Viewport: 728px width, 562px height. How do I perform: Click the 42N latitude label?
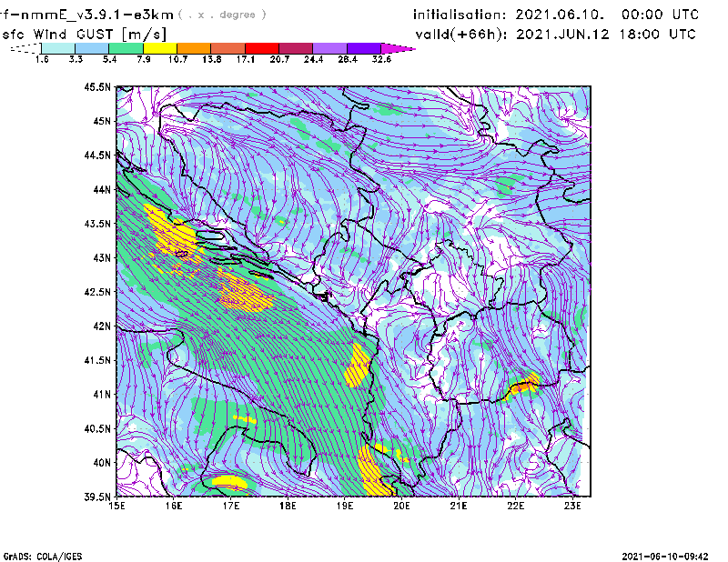[x=102, y=326]
